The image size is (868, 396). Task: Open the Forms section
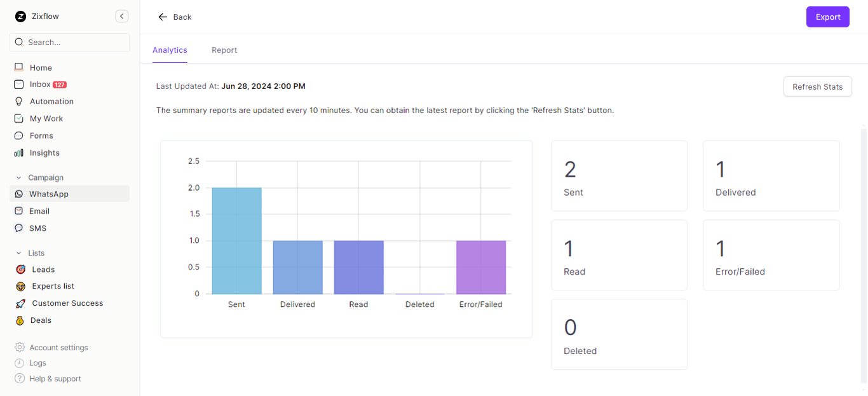[x=39, y=135]
